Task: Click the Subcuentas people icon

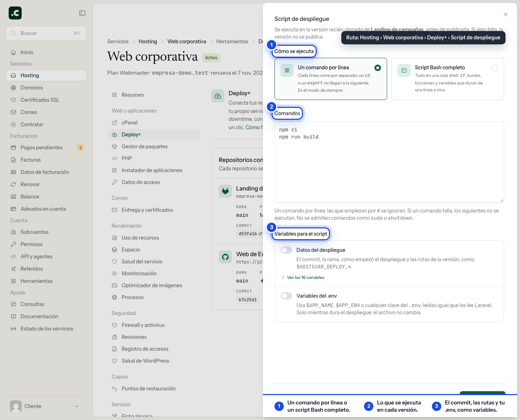Action: [x=13, y=232]
